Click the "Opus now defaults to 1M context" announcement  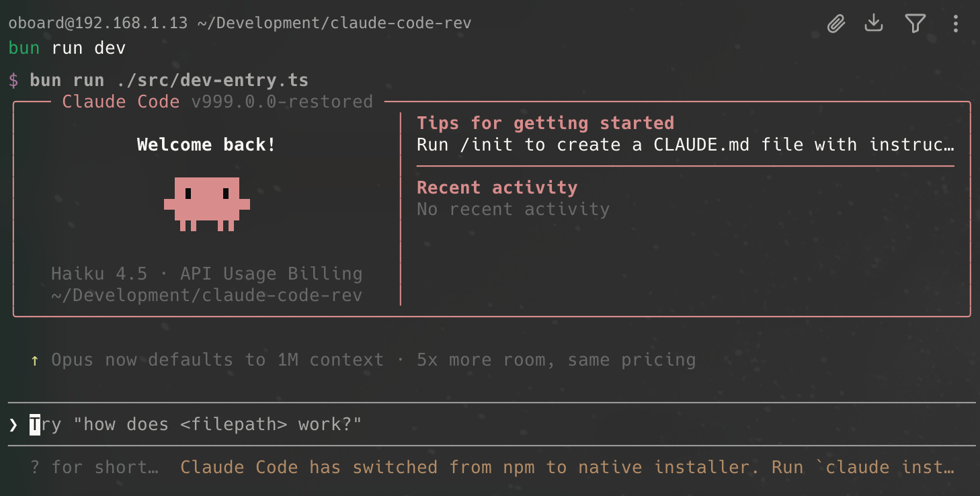point(373,360)
